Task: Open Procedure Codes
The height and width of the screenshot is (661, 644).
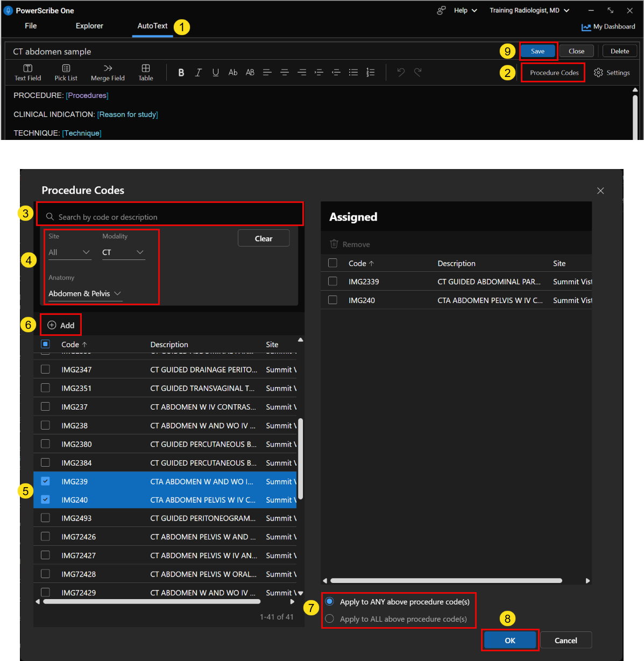Action: 554,73
